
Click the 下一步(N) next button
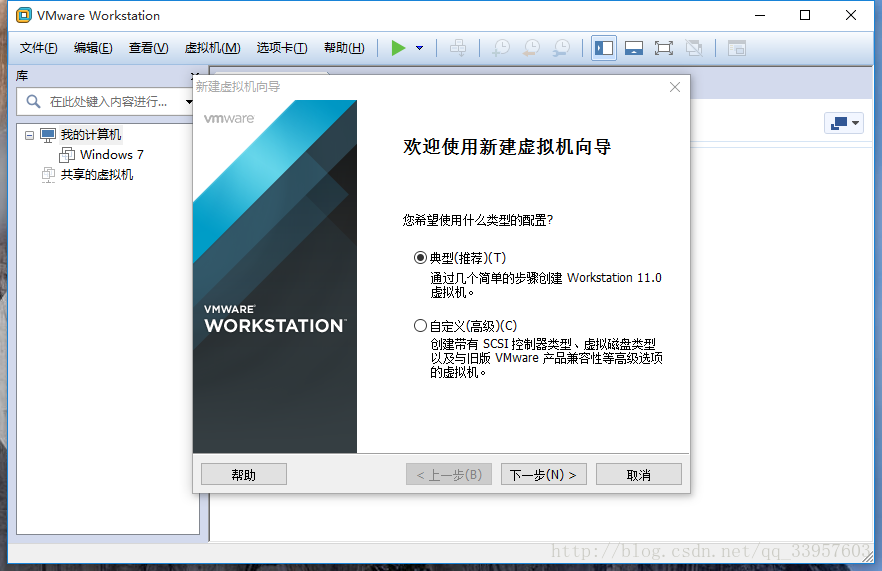coord(543,474)
